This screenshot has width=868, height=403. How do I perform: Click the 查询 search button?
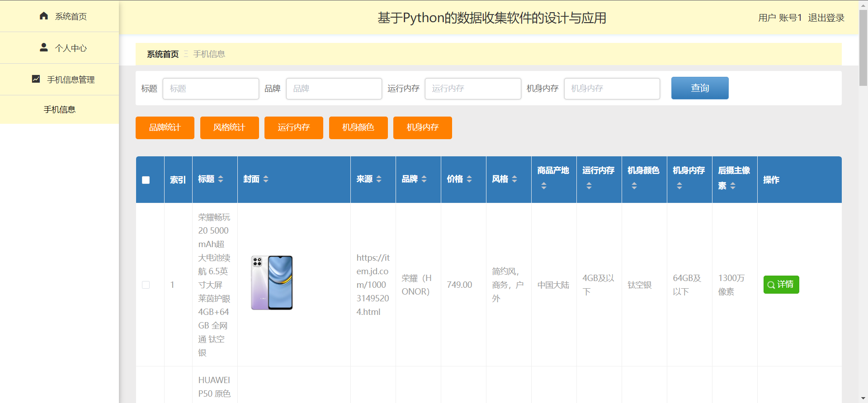700,88
